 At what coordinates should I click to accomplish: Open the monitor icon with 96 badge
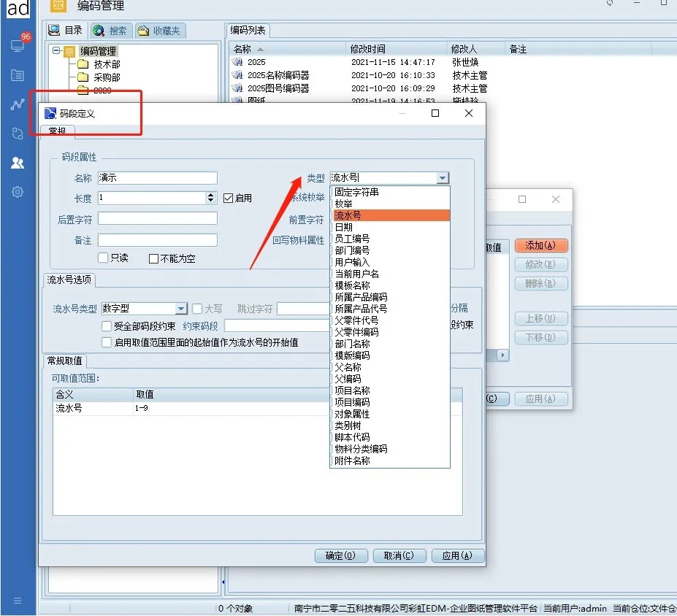click(x=18, y=45)
